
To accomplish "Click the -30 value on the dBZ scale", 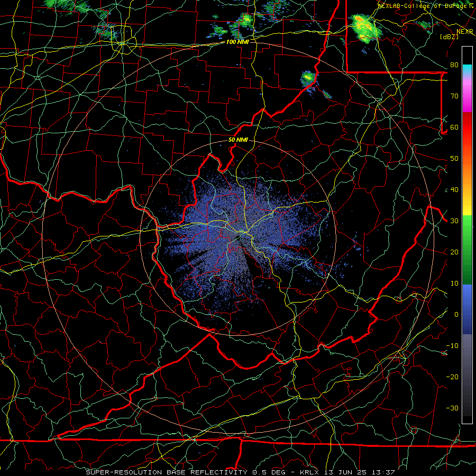I will [x=452, y=408].
